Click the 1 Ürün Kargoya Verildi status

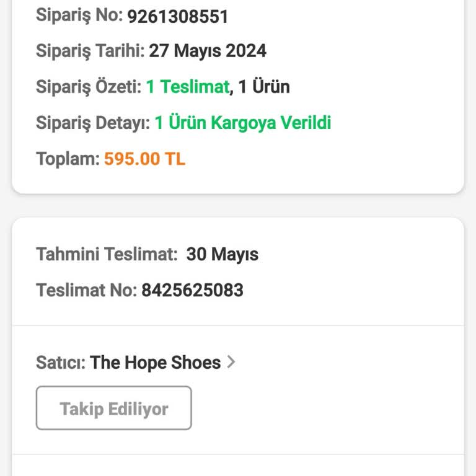click(x=242, y=123)
